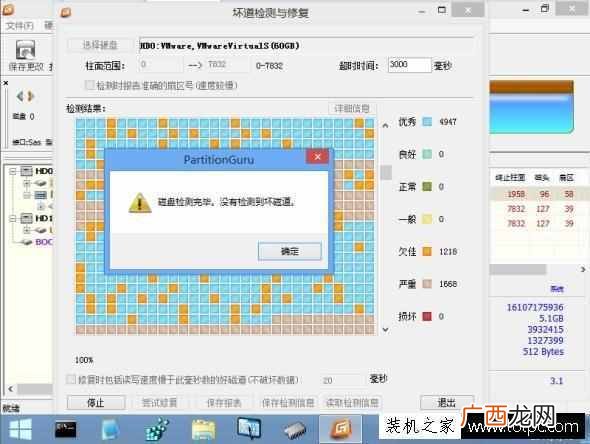Toggle the accurate sector report checkbox
This screenshot has width=590, height=444.
pyautogui.click(x=90, y=85)
